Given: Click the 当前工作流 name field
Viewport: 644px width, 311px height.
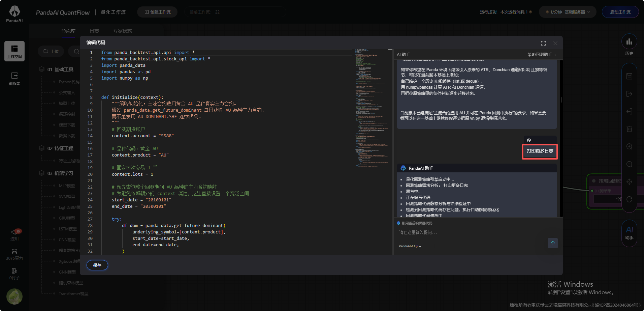Looking at the screenshot, I should coord(235,12).
